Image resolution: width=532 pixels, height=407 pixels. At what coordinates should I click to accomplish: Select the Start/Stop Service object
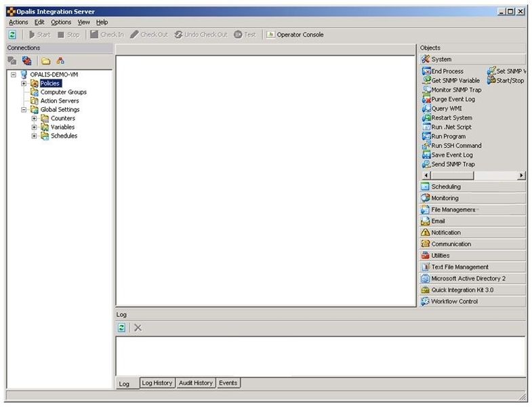tap(506, 81)
